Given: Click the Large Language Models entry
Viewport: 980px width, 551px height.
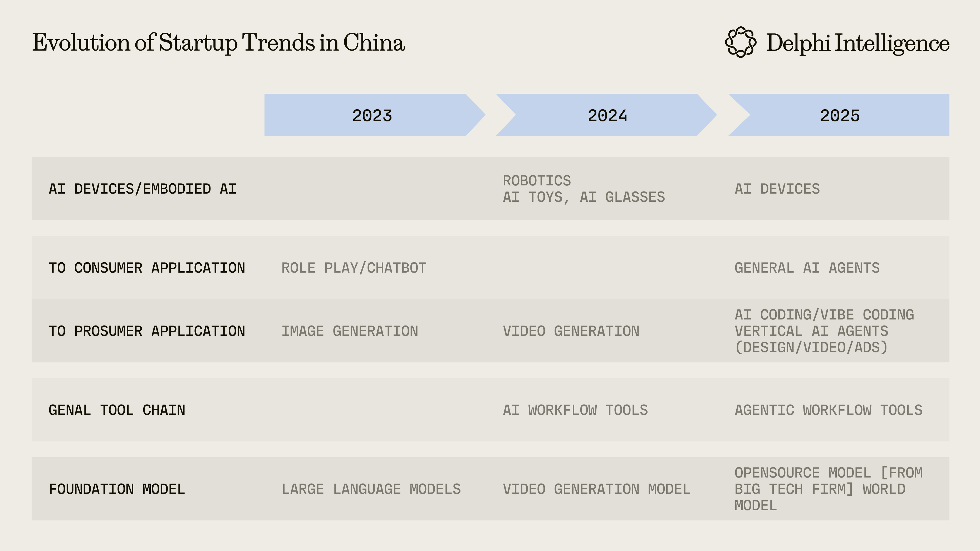Looking at the screenshot, I should (x=371, y=489).
